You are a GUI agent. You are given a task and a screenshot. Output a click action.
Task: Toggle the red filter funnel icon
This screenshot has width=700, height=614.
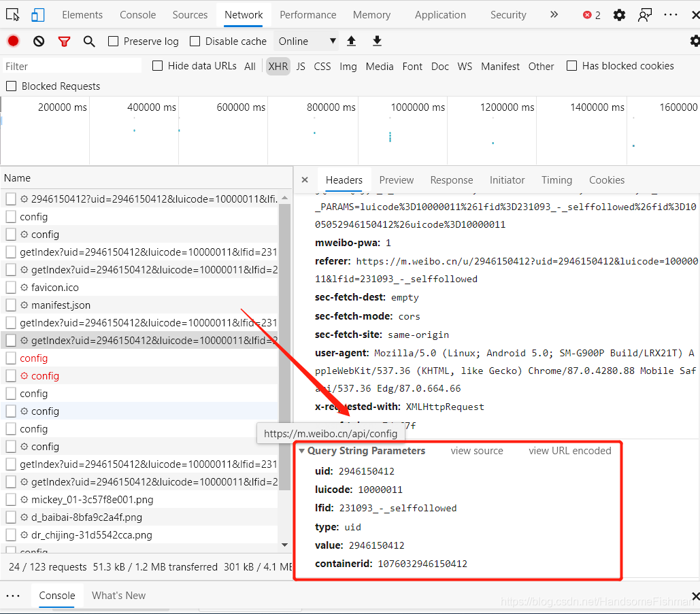[x=64, y=41]
